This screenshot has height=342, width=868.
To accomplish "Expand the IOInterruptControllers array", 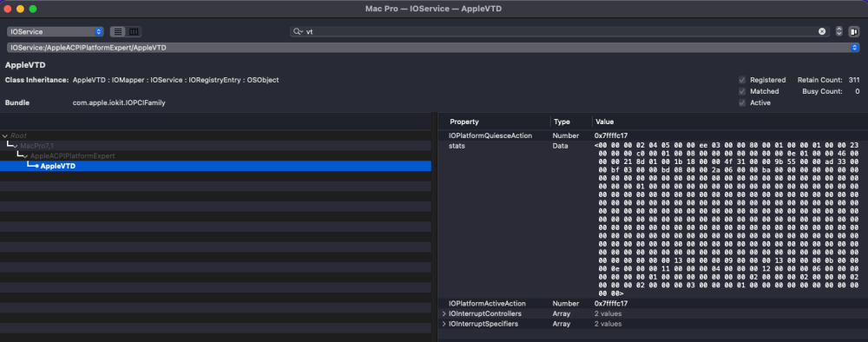I will (444, 313).
